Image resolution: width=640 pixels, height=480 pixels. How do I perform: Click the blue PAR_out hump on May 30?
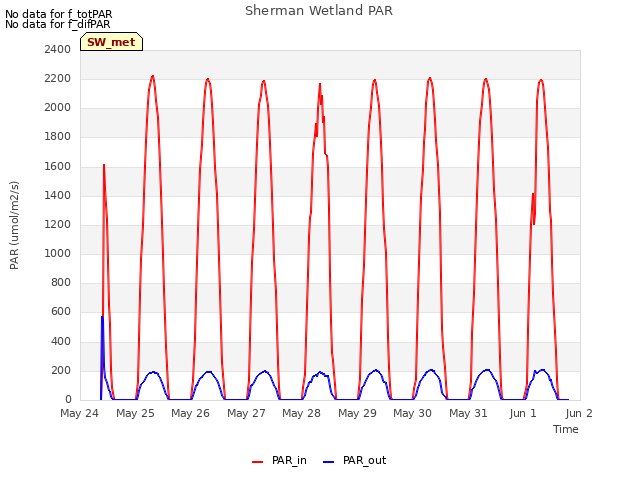[431, 371]
